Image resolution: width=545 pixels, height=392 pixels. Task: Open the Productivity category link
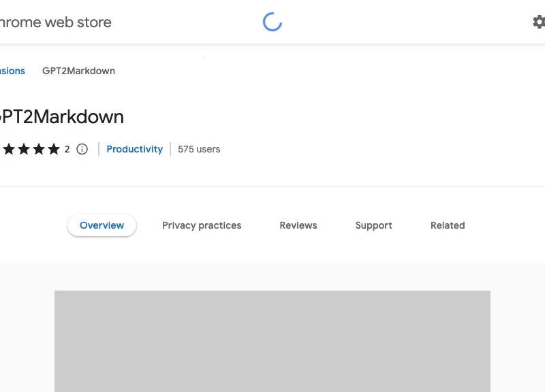[134, 149]
